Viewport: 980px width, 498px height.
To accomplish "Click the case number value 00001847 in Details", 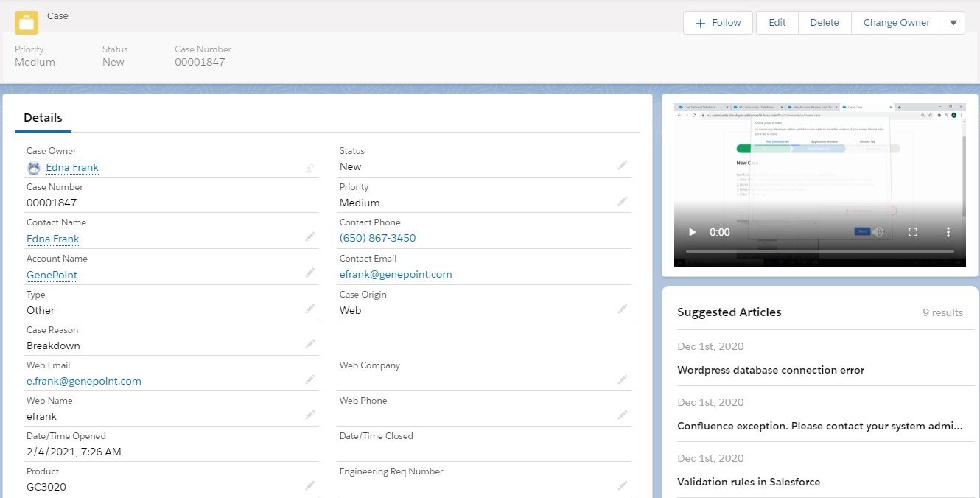I will click(x=52, y=203).
